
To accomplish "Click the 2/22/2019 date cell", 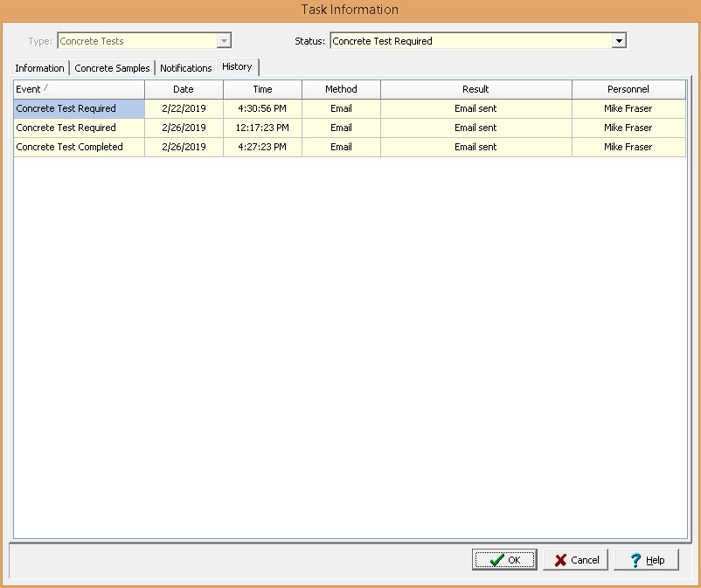I will [x=184, y=108].
